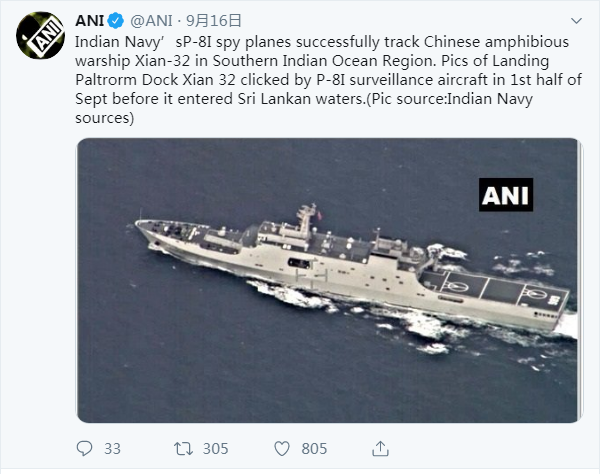The image size is (602, 474).
Task: Open the warship photo attachment
Action: (327, 280)
